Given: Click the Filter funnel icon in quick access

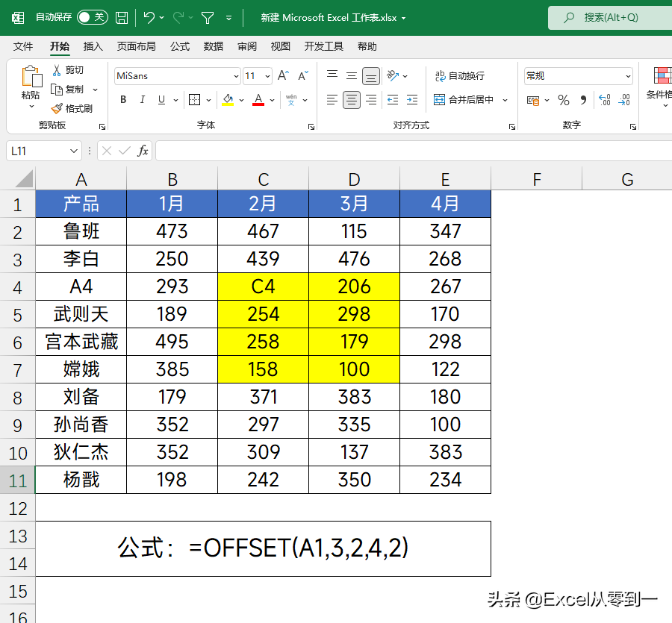Looking at the screenshot, I should coord(208,18).
